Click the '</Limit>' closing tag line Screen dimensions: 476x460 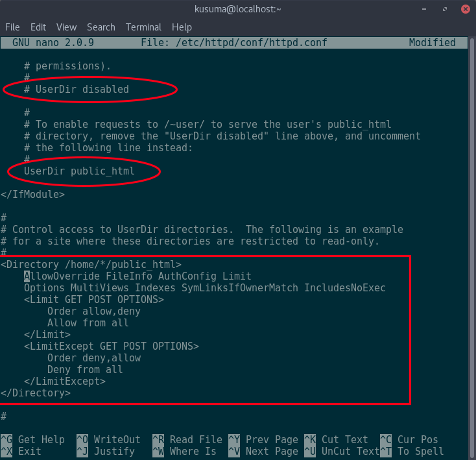point(47,335)
